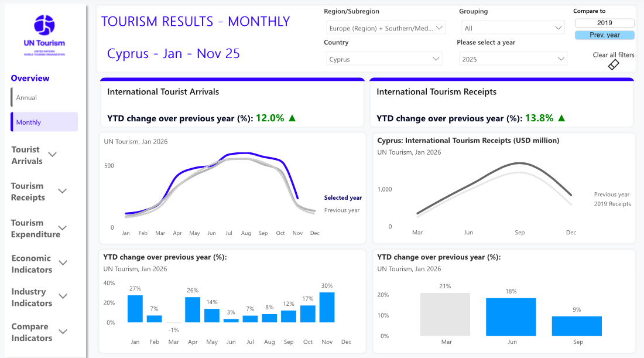Open the Region/Subregion dropdown
Image resolution: width=644 pixels, height=358 pixels.
(386, 28)
